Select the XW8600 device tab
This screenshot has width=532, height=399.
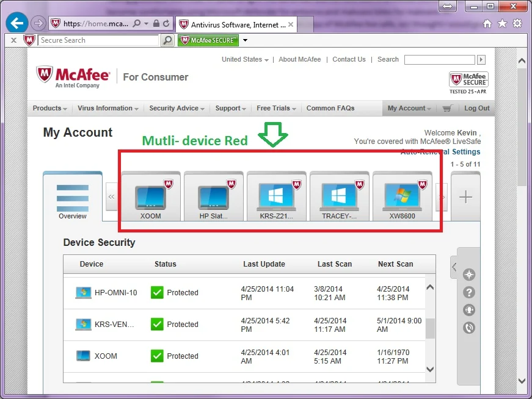pyautogui.click(x=403, y=196)
